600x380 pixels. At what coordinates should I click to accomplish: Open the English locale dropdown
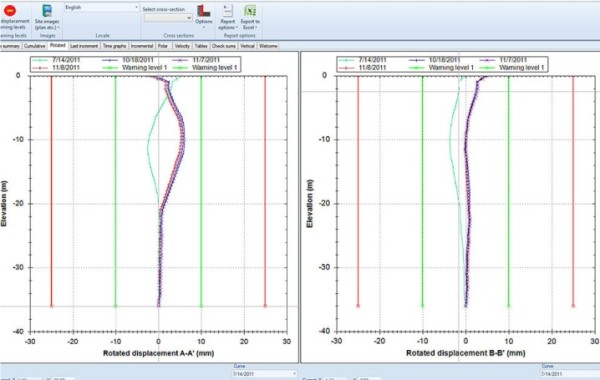pyautogui.click(x=101, y=8)
